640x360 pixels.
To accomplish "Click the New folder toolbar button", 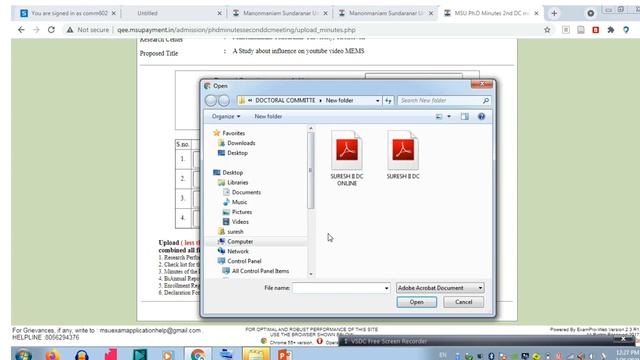I will coord(268,116).
